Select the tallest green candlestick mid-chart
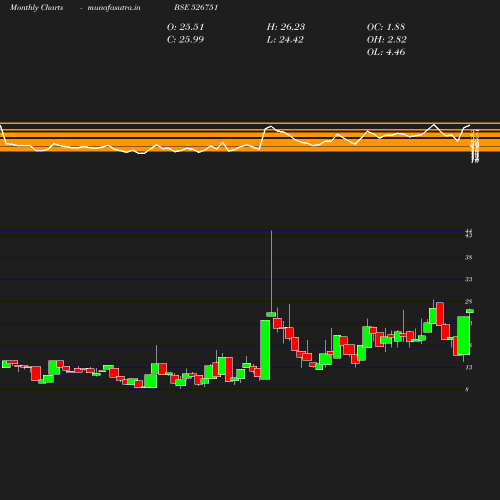Screen dimensions: 500x500 pyautogui.click(x=265, y=350)
